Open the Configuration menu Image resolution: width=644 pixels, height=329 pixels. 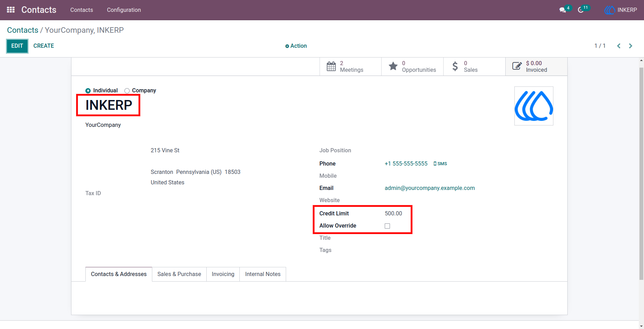point(124,10)
